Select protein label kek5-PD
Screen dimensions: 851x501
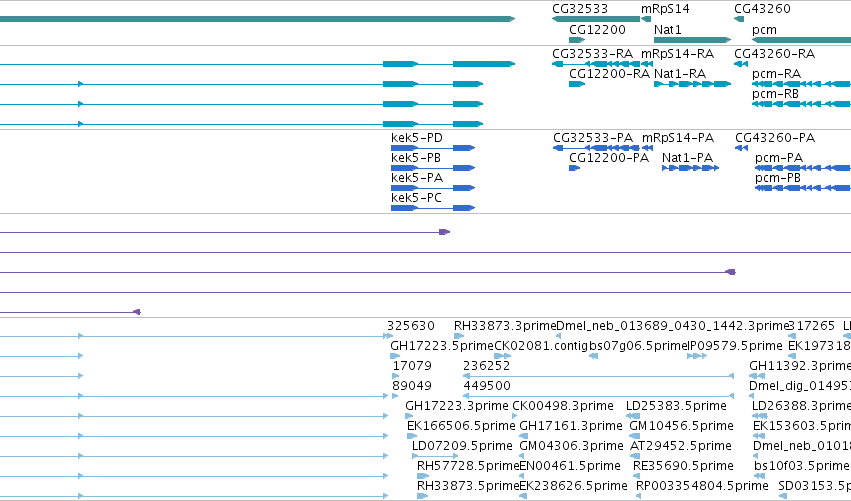pos(417,138)
